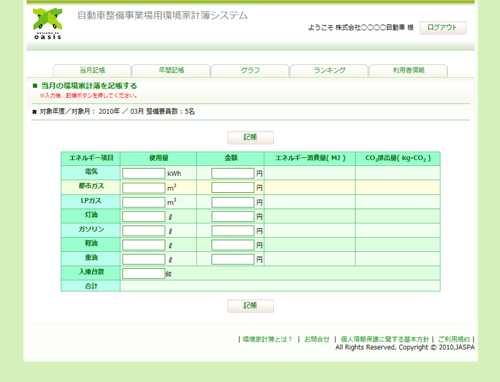Click the LPガス row label
Image resolution: width=500 pixels, height=382 pixels.
91,201
